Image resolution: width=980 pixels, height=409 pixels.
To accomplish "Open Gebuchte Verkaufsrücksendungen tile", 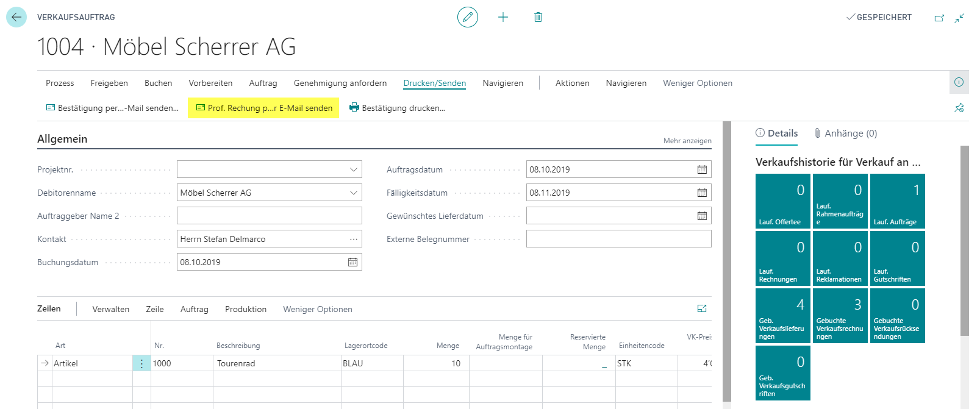I will coord(898,316).
